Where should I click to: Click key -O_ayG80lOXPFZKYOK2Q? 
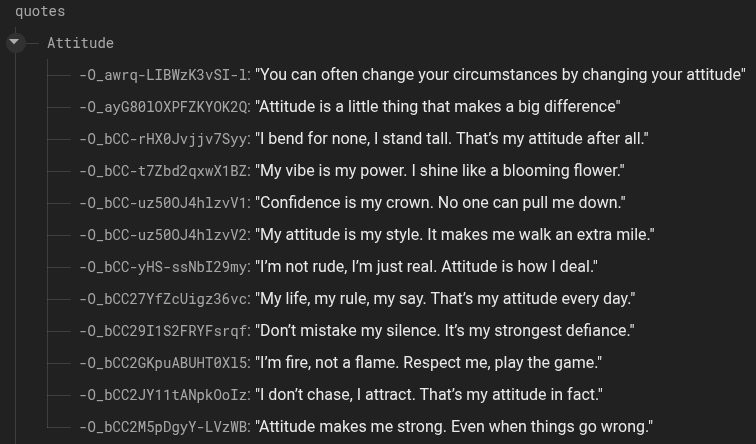click(x=164, y=107)
